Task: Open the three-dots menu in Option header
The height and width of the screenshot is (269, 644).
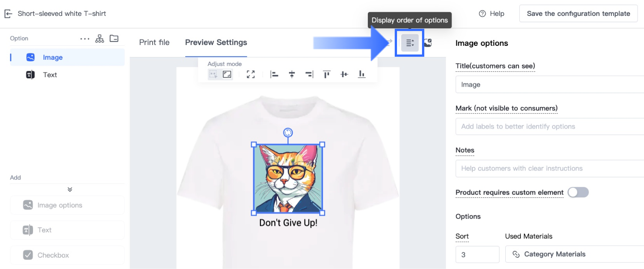Action: (x=85, y=39)
